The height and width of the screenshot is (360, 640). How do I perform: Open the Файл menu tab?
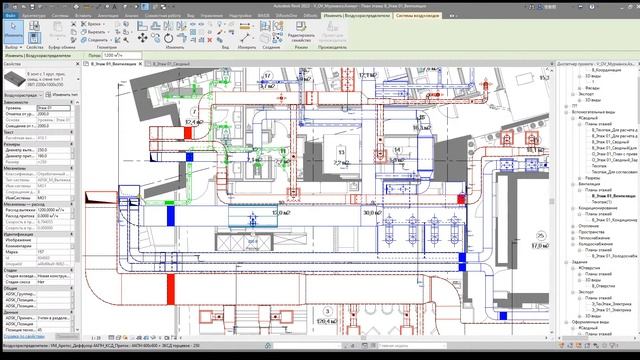pos(10,16)
